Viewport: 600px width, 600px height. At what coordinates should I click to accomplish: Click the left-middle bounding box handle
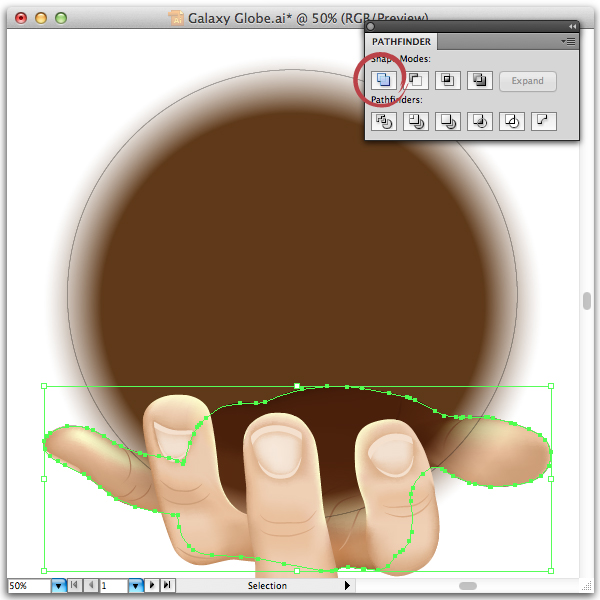[x=44, y=479]
